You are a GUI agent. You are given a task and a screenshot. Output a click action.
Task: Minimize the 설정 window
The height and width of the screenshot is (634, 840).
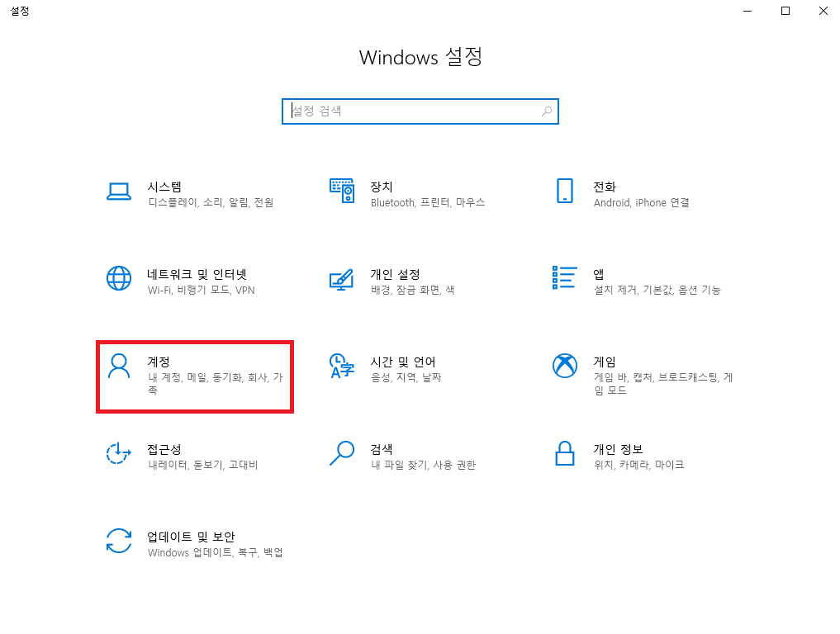point(747,11)
